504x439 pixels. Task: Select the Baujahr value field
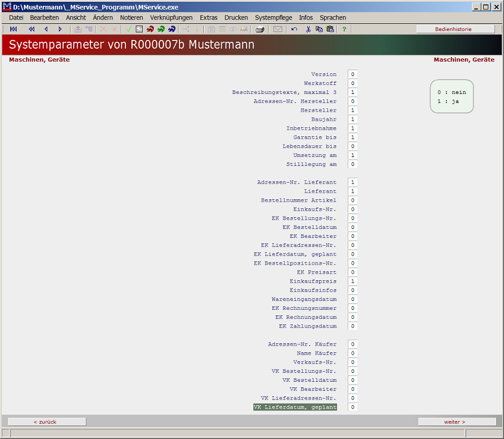352,120
